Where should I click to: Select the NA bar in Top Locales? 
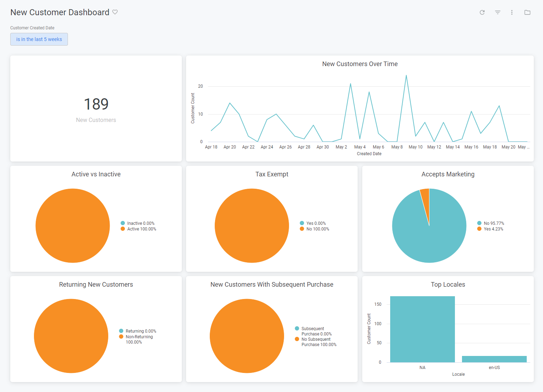[422, 329]
